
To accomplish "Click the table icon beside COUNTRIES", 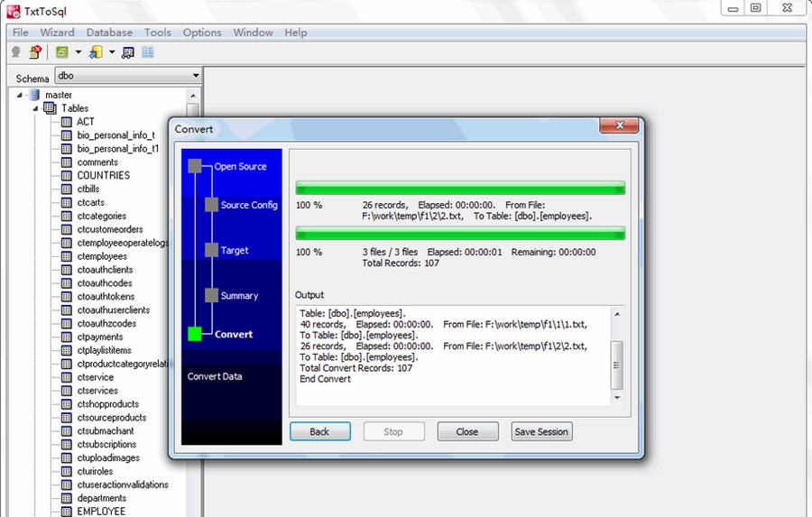I will click(66, 176).
